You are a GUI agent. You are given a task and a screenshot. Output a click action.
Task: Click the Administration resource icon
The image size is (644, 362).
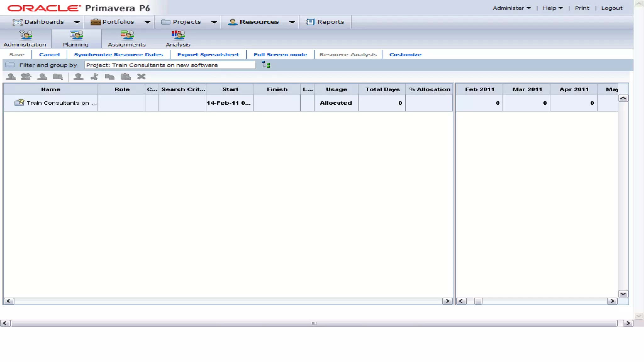point(25,35)
